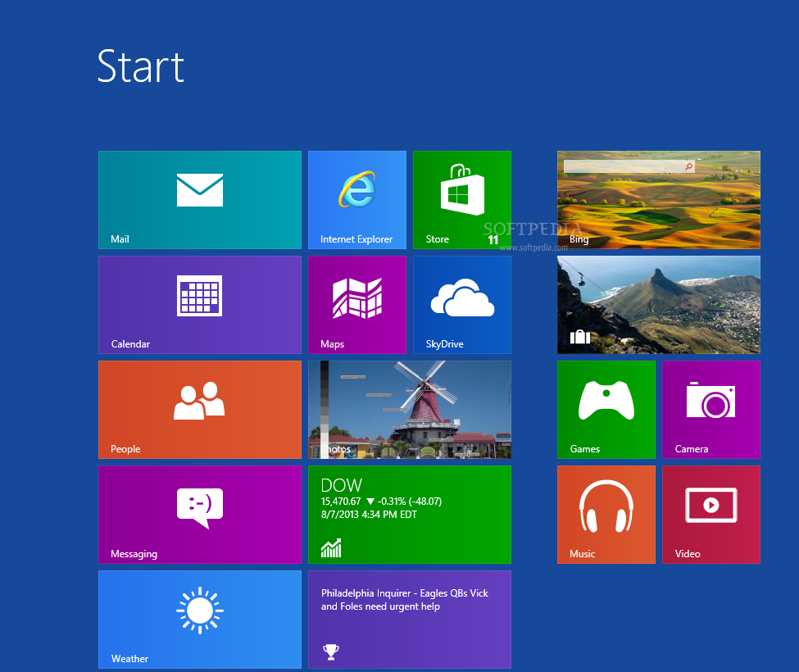Open the Music headphones tile
Viewport: 799px width, 672px height.
[606, 515]
